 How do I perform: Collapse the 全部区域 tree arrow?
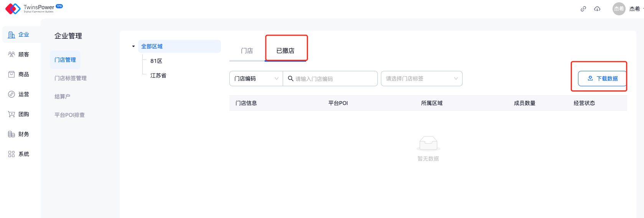[133, 46]
